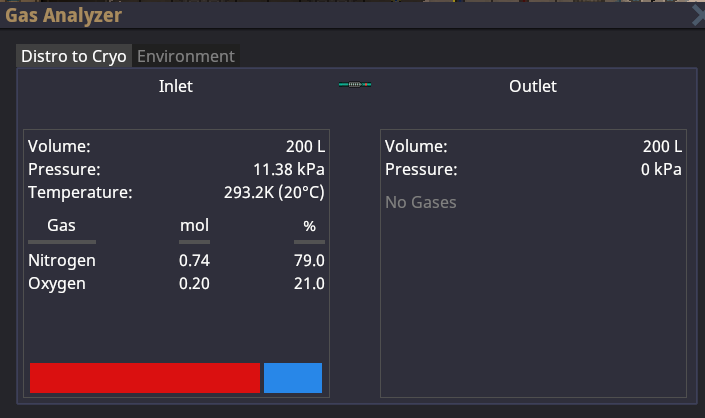Click the blue Oxygen bar segment
The width and height of the screenshot is (705, 418).
(x=293, y=378)
